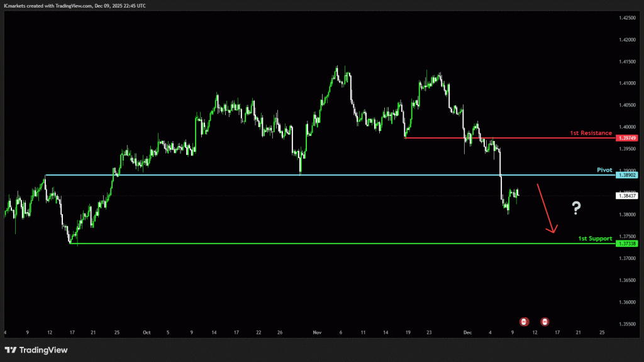The width and height of the screenshot is (644, 362).
Task: Click the TradingView logo icon
Action: click(x=11, y=350)
